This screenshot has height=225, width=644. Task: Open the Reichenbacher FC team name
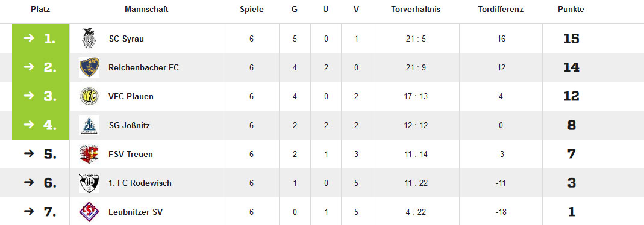144,67
